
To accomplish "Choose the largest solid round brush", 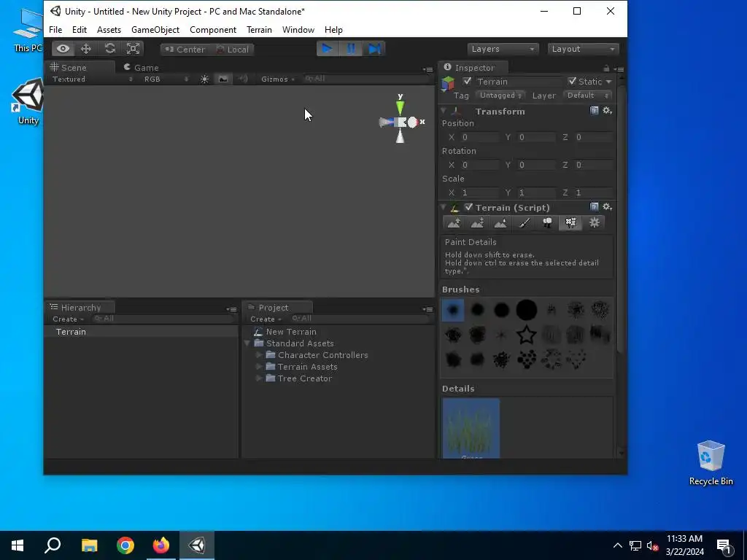I will pos(527,310).
